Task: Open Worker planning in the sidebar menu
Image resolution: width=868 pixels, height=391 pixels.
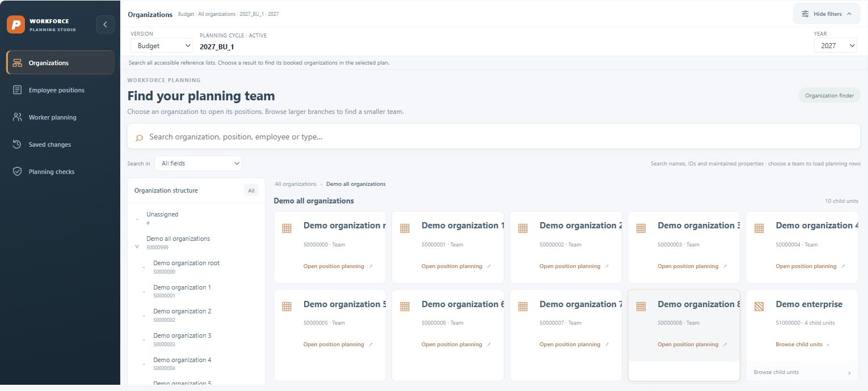Action: (x=60, y=117)
